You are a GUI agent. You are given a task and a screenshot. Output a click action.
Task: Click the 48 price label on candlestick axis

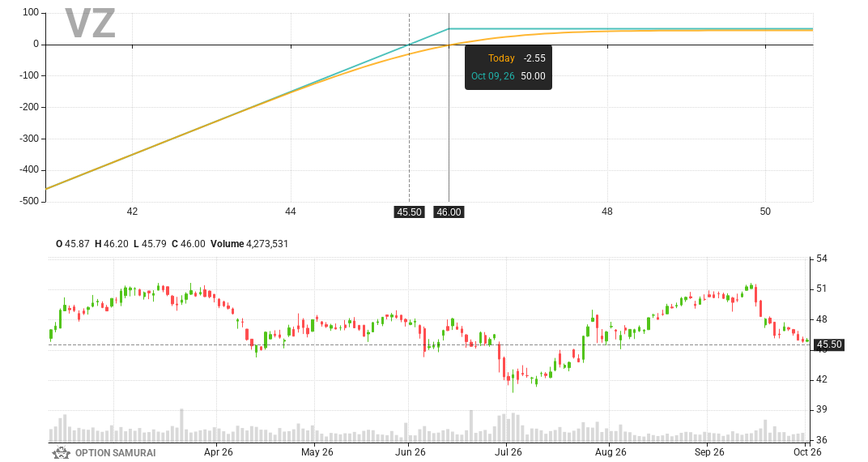click(x=822, y=319)
